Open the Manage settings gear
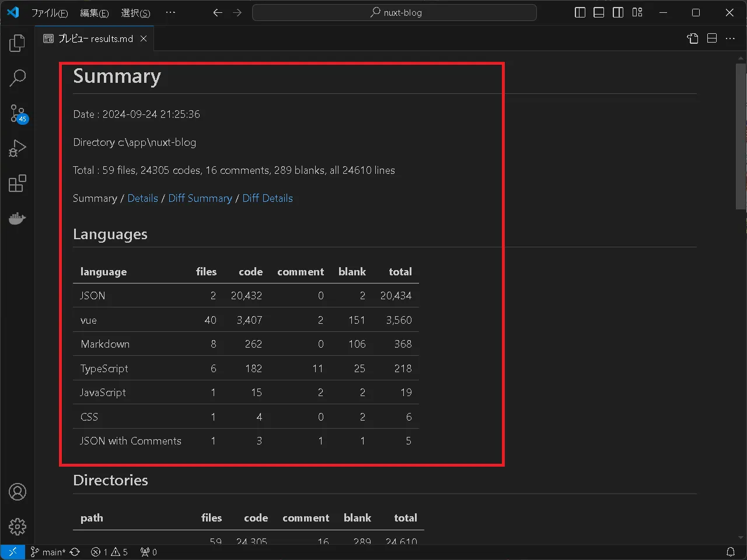Viewport: 747px width, 560px height. click(x=18, y=527)
